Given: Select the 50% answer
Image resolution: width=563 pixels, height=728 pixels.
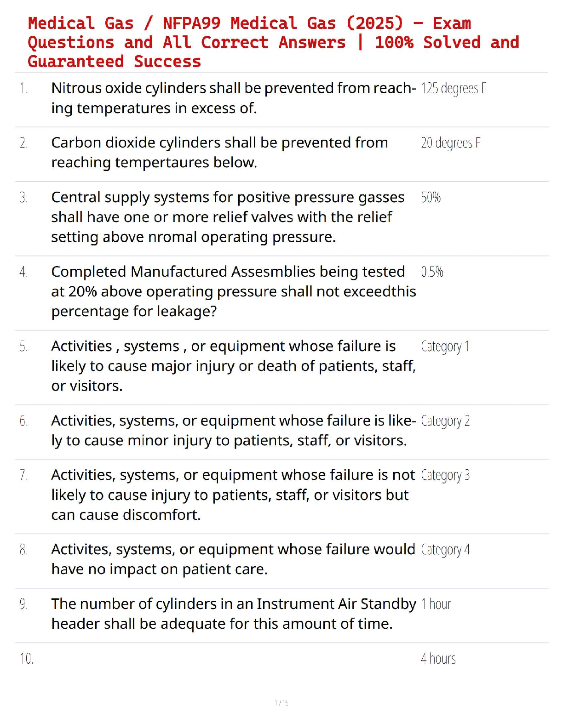Looking at the screenshot, I should [x=431, y=198].
